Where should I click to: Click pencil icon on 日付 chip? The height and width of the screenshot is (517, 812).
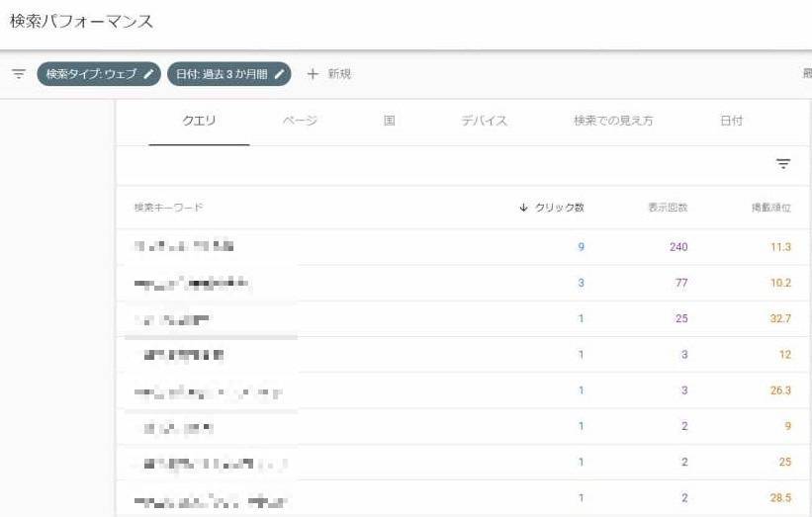(279, 74)
